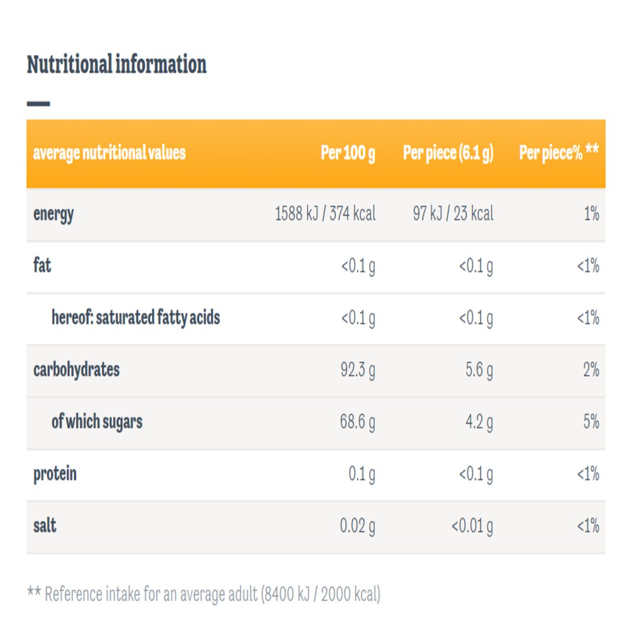
Task: Select the 'average nutritional values' column header
Action: (109, 153)
